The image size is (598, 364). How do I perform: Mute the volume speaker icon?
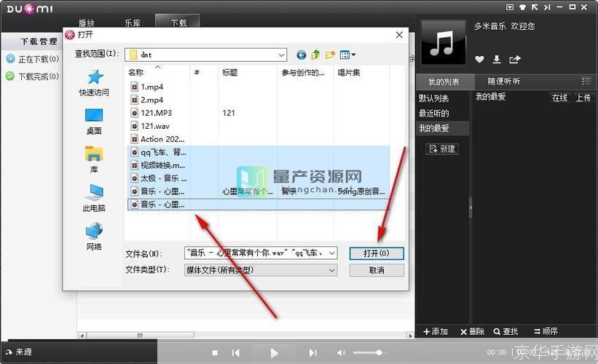[342, 353]
